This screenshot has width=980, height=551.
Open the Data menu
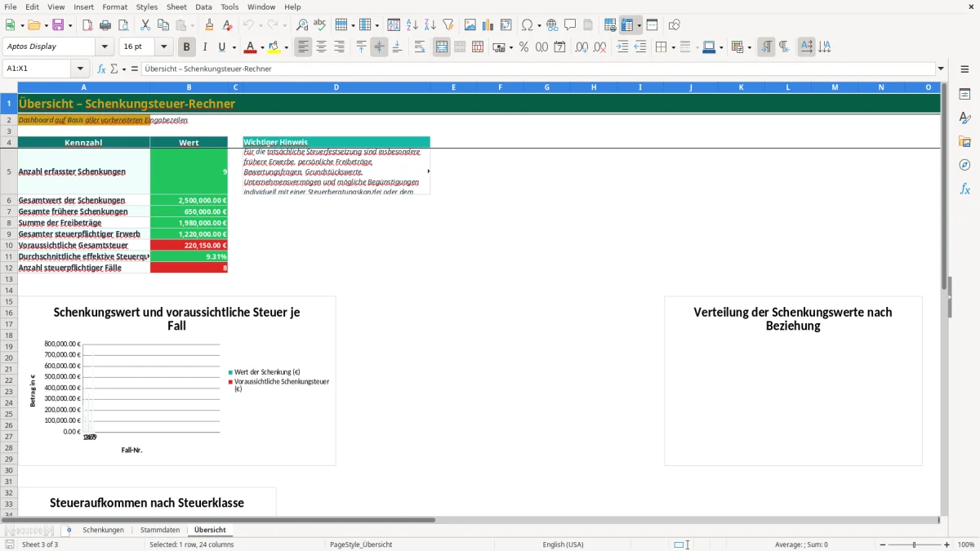203,7
